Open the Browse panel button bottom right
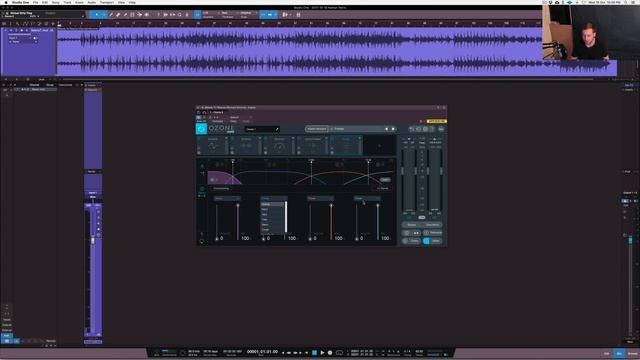Screen dimensions: 640x360 [x=633, y=353]
